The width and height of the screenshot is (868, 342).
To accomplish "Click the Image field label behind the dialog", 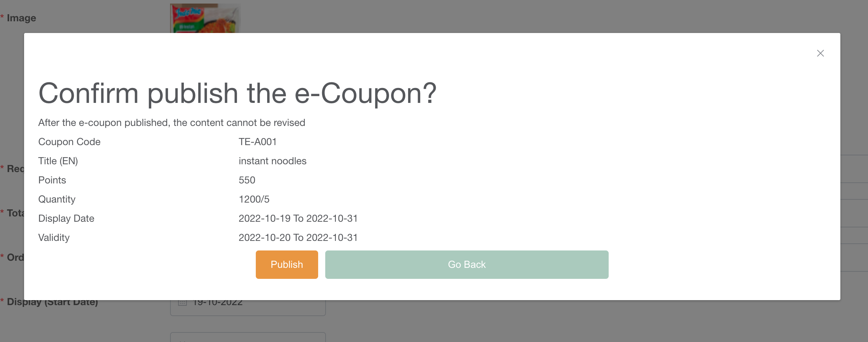I will pos(21,18).
